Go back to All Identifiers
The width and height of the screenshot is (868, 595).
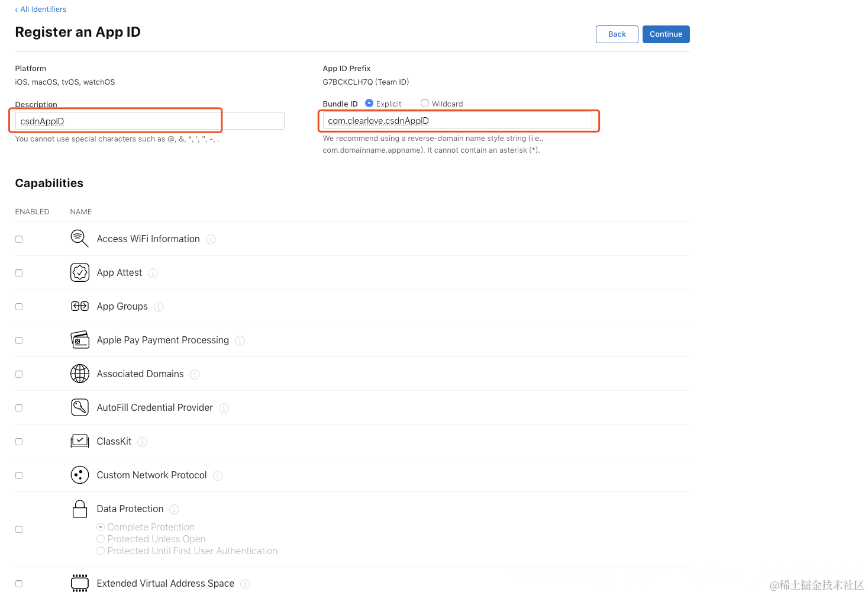point(41,9)
